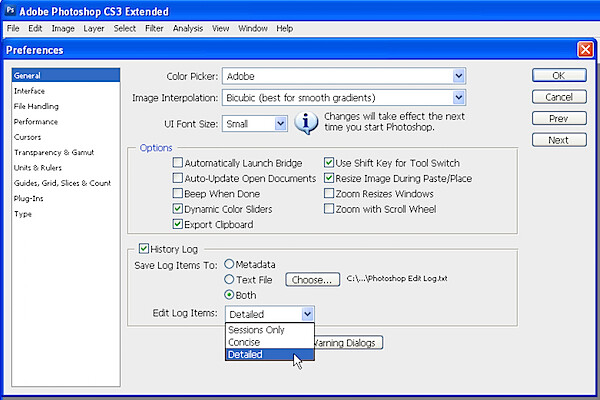Click the Photoshop Ps title bar icon
The height and width of the screenshot is (400, 600).
click(10, 10)
